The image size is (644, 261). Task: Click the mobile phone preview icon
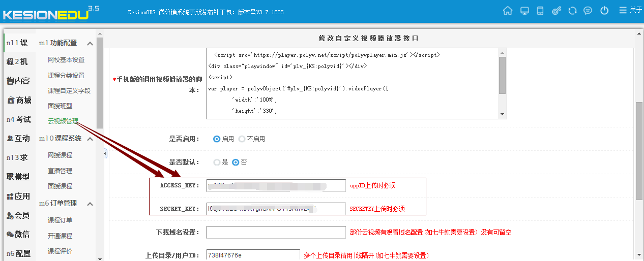[x=540, y=11]
